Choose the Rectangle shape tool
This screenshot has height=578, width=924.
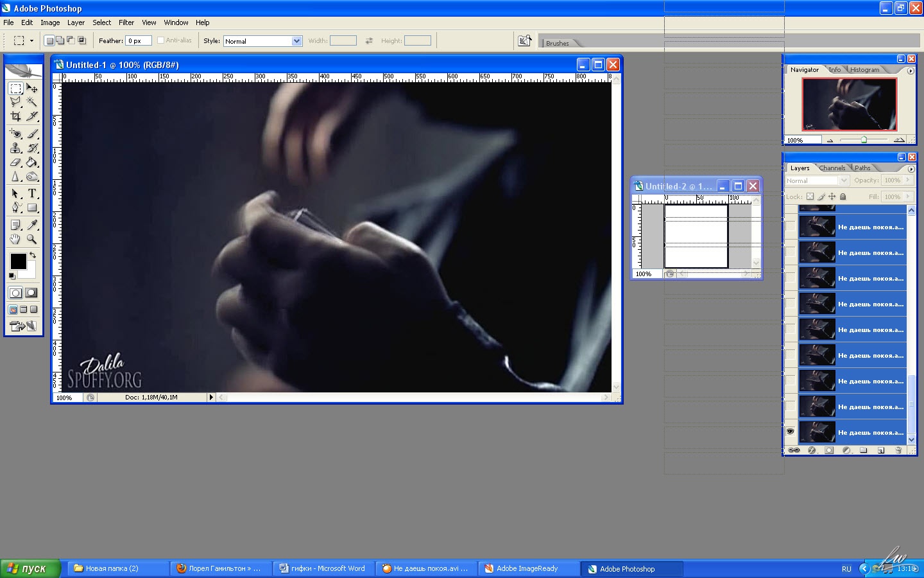point(32,207)
